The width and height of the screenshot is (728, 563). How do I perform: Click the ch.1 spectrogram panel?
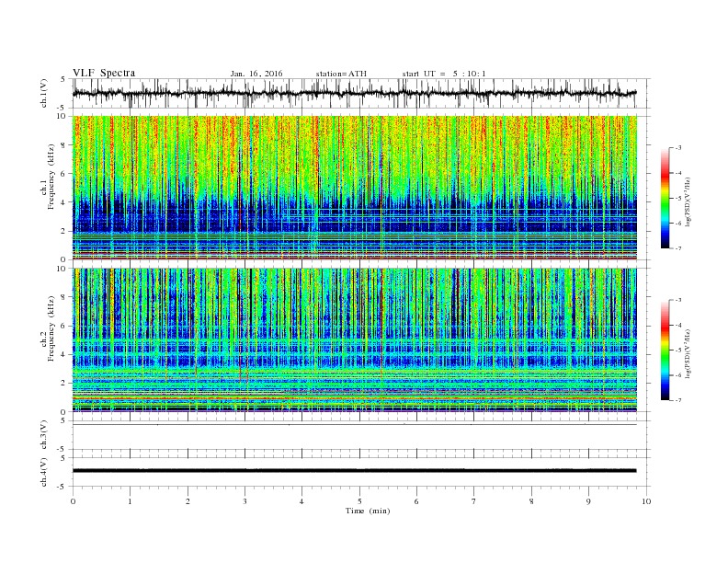pyautogui.click(x=355, y=188)
